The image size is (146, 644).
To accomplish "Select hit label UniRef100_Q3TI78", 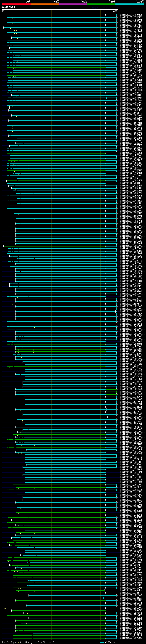I will 131,311.
